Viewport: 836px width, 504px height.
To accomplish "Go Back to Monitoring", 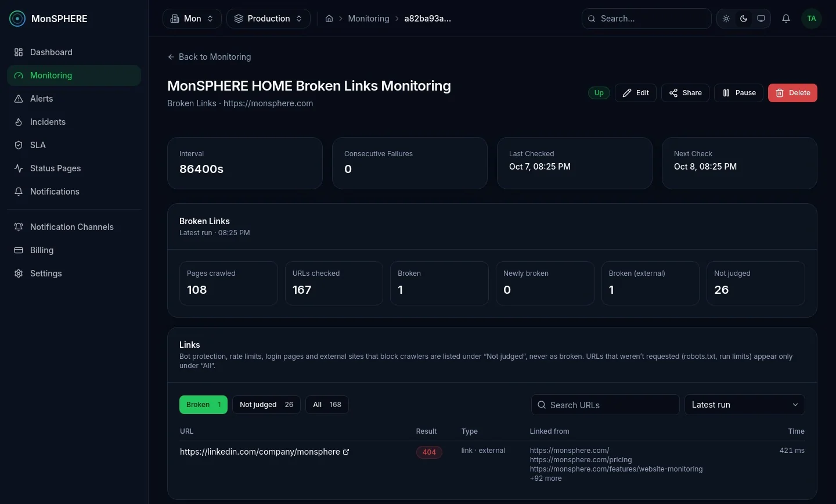I will pos(209,57).
